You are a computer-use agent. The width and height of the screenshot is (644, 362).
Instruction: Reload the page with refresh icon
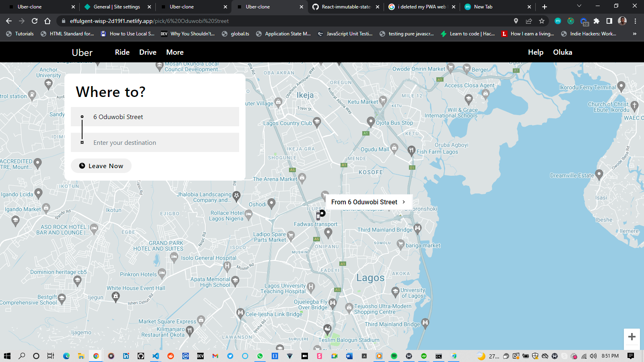pos(35,21)
